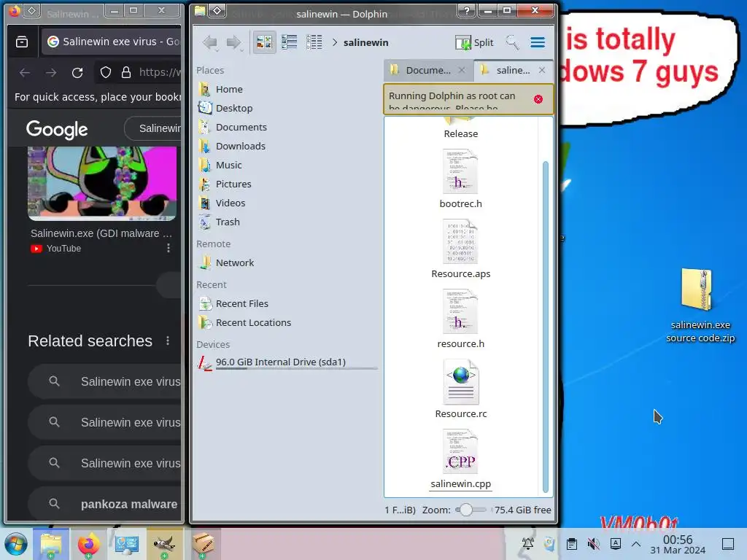Open Dolphin hamburger menu
This screenshot has width=747, height=560.
(x=538, y=42)
